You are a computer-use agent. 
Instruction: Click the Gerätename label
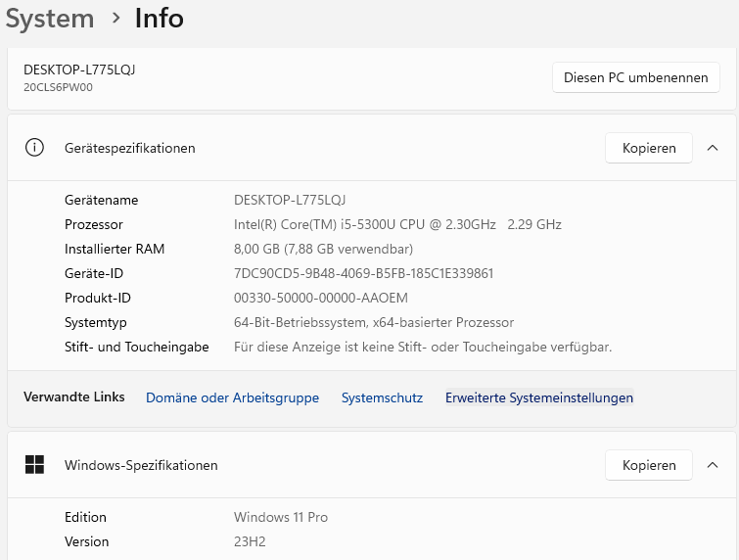(102, 200)
